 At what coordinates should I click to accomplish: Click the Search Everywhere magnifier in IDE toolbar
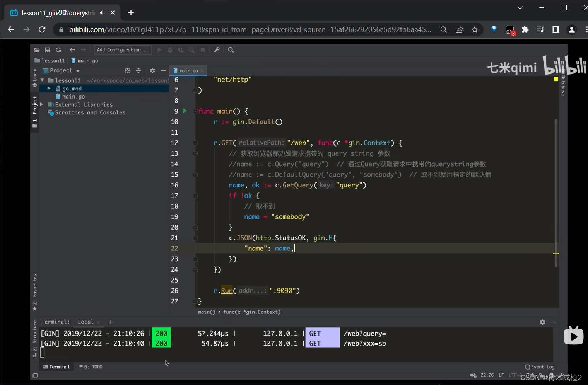pos(231,50)
